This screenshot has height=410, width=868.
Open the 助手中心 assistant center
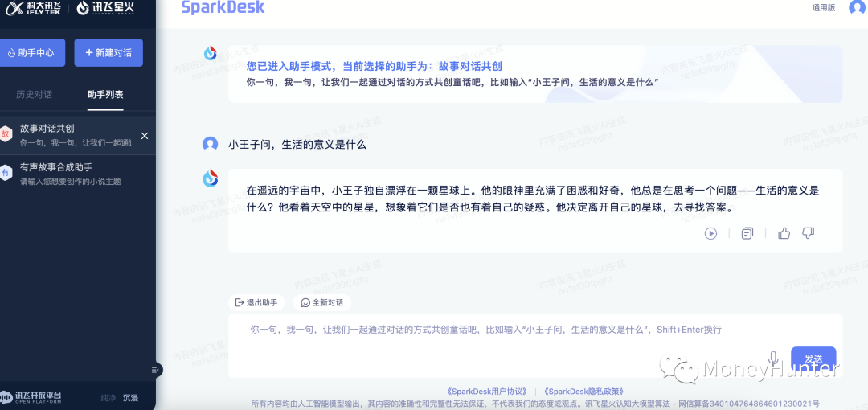click(x=31, y=52)
